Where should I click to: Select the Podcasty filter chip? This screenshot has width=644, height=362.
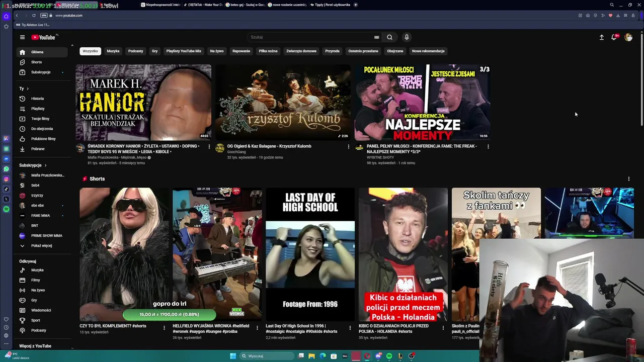(135, 51)
